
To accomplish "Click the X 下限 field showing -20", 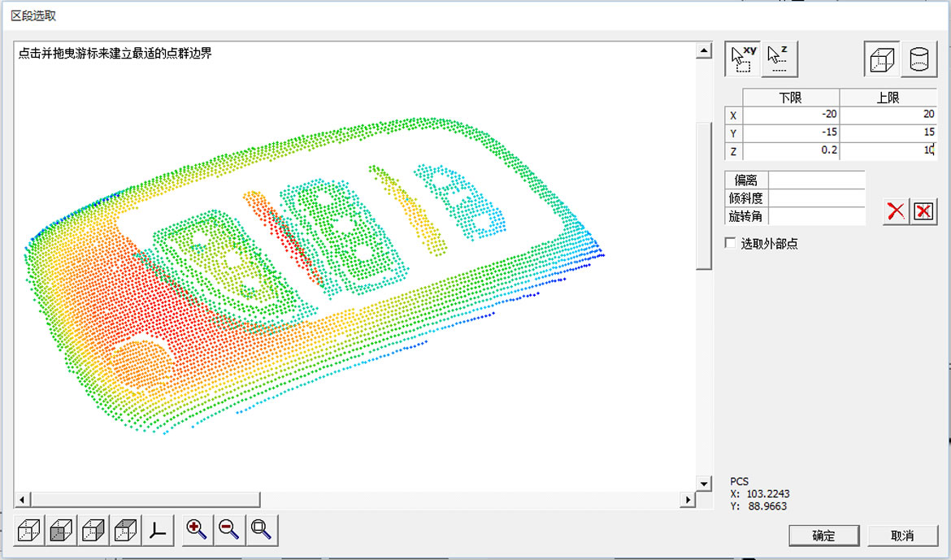I will coord(791,115).
